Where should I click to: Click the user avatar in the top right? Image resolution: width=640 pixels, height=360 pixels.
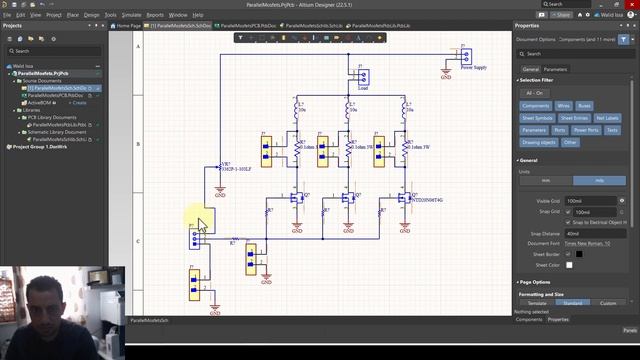631,15
